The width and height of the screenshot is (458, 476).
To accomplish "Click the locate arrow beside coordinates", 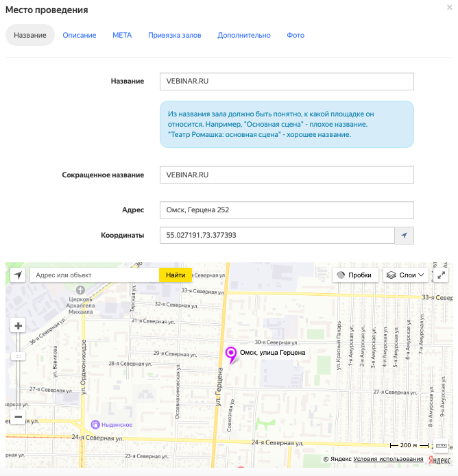I will click(x=405, y=236).
